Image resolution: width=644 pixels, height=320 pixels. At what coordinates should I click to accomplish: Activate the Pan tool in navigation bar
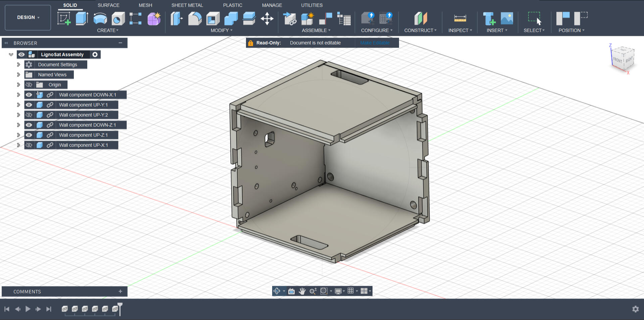click(302, 291)
